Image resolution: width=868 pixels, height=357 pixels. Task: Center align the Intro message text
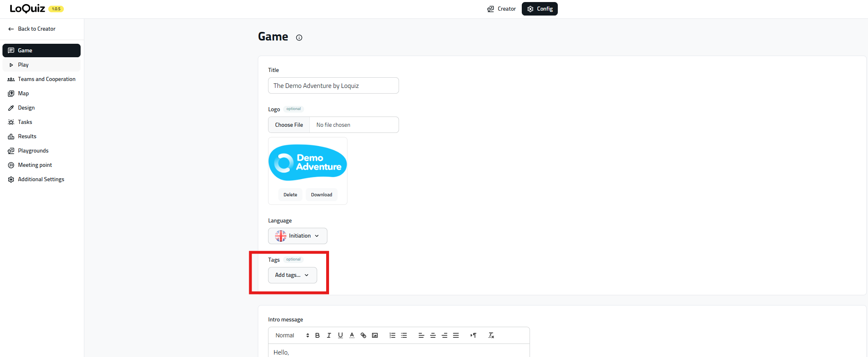pos(433,335)
